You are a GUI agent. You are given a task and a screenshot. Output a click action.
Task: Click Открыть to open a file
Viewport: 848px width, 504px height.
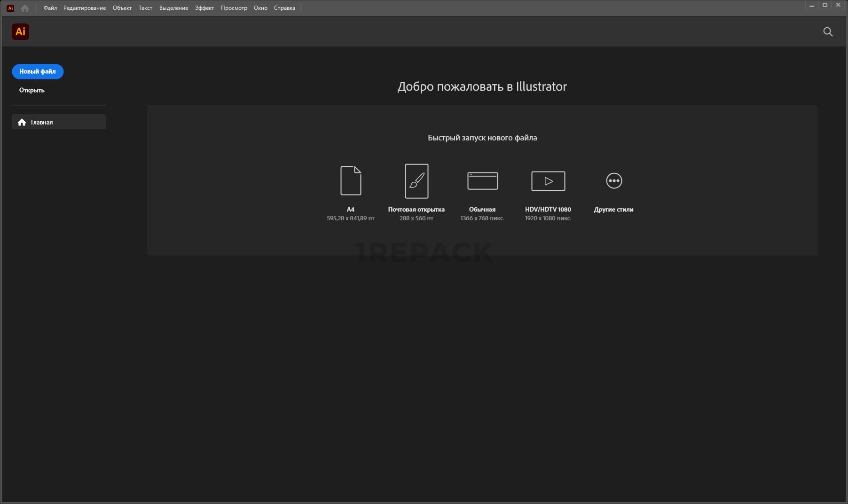(31, 90)
